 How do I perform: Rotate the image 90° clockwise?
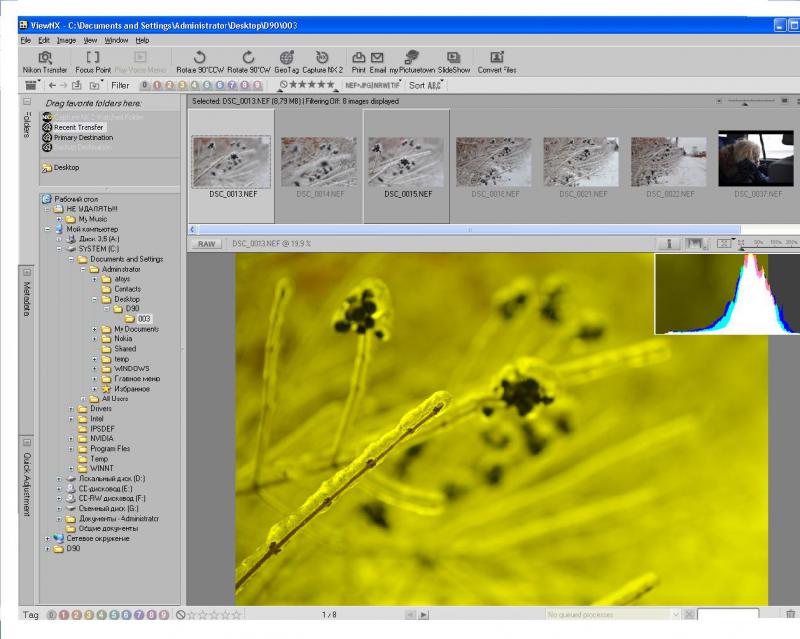[248, 62]
